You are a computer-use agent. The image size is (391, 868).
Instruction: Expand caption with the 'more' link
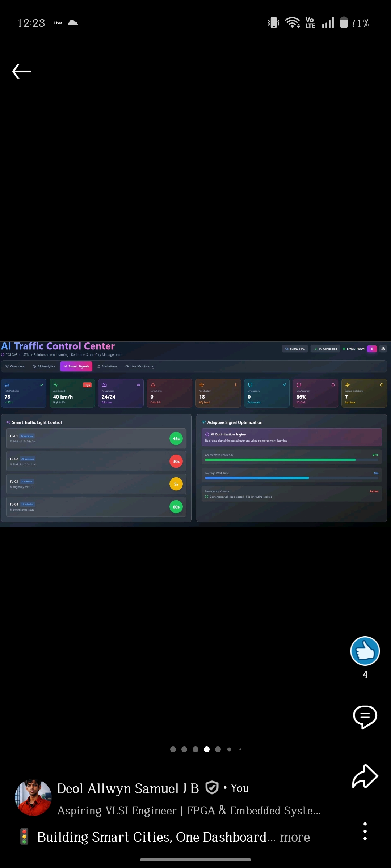coord(295,837)
